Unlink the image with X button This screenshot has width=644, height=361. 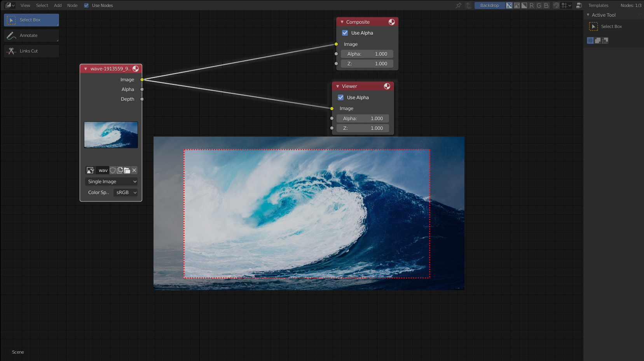(134, 170)
